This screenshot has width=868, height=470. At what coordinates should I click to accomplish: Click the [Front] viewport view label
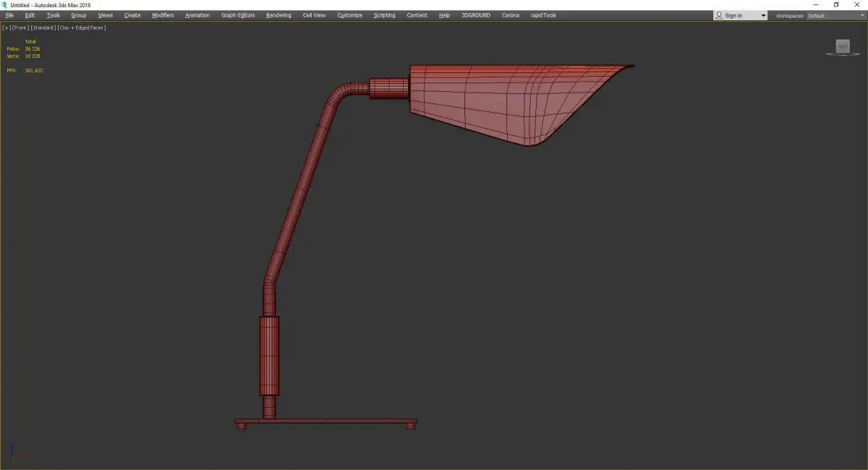[x=20, y=27]
